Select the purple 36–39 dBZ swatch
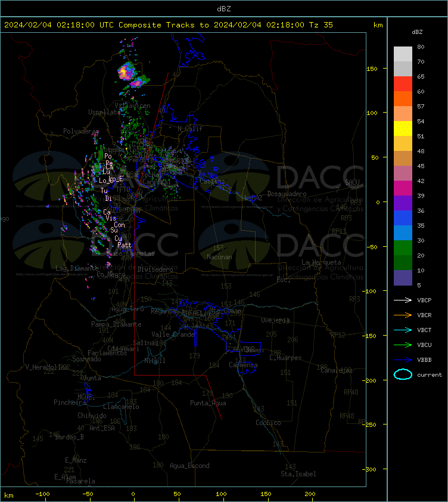Screen dimensions: 448x502 tap(403, 203)
